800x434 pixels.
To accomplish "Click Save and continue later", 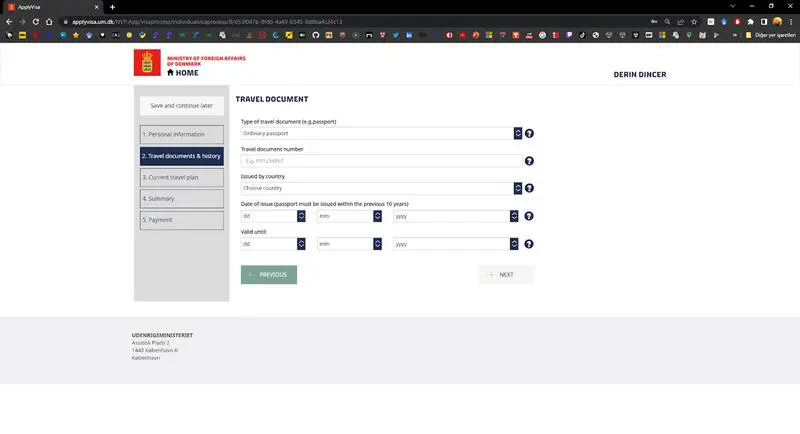I will coord(182,106).
